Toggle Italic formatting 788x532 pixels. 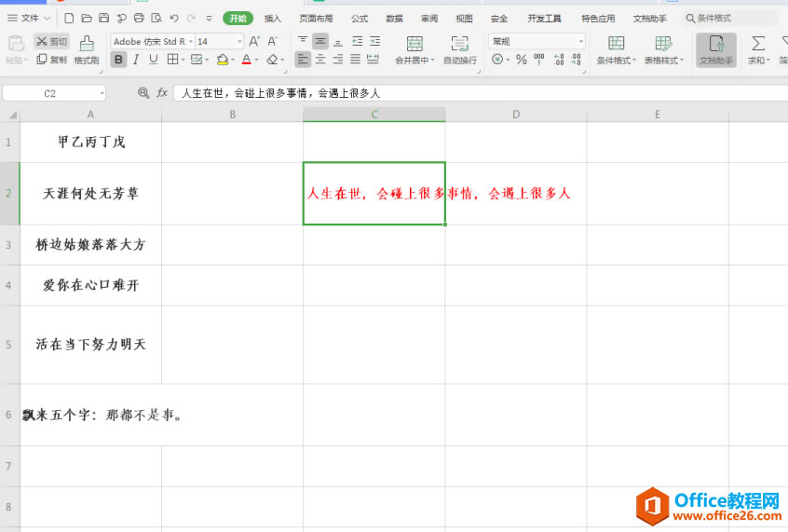pos(136,60)
